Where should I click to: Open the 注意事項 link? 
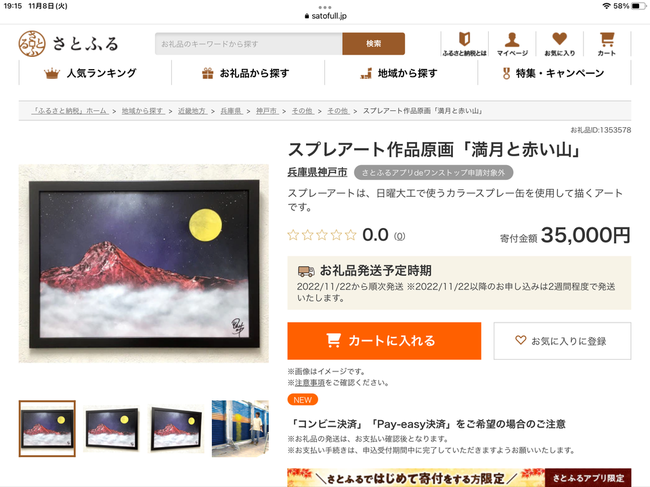pyautogui.click(x=310, y=383)
